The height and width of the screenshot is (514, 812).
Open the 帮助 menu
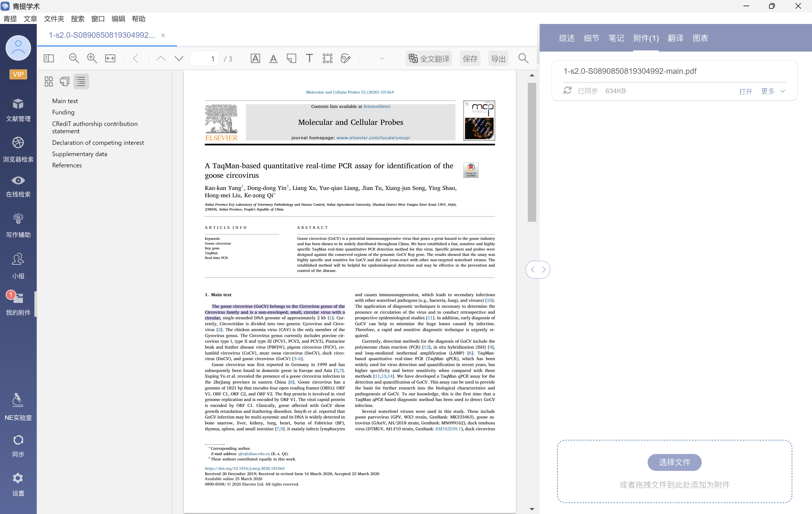pyautogui.click(x=139, y=19)
